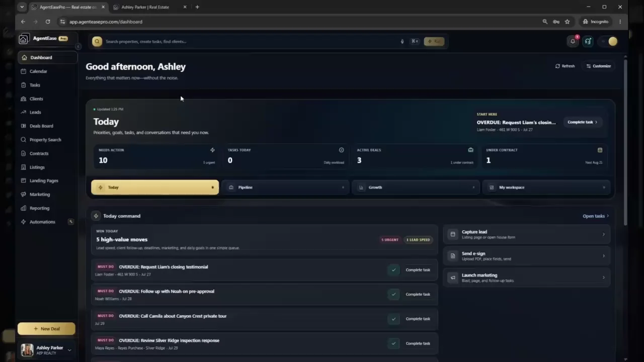Check off Call Camila Canyon Crest task
The image size is (644, 362).
(x=393, y=319)
